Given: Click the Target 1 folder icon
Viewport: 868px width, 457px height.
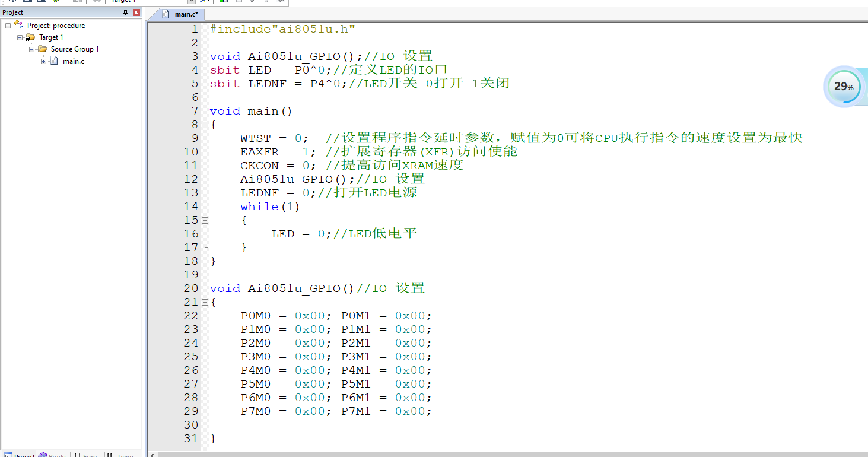Looking at the screenshot, I should pos(30,37).
